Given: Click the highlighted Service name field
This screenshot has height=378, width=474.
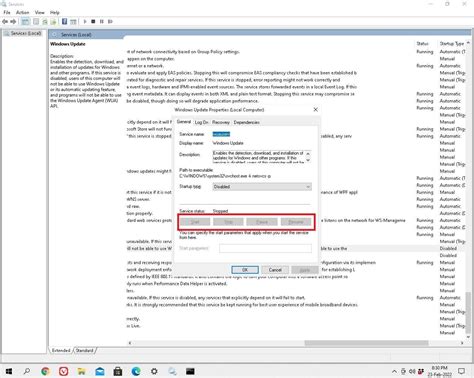Looking at the screenshot, I should [221, 134].
